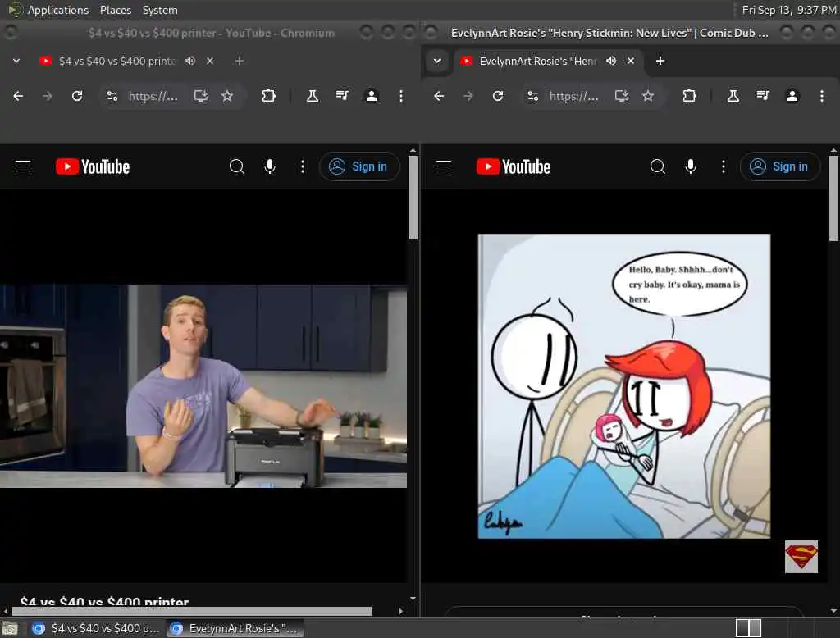Open YouTube search in the right window
This screenshot has width=840, height=638.
point(657,166)
